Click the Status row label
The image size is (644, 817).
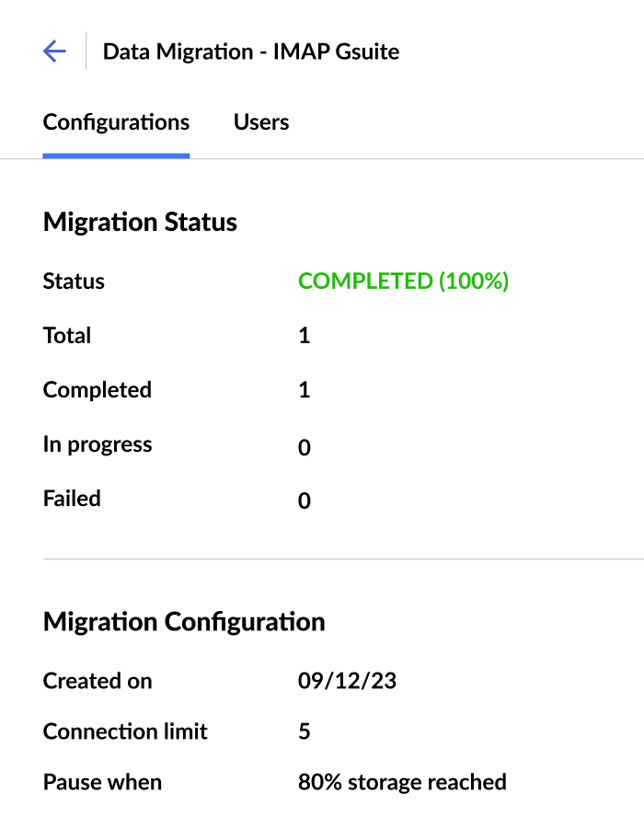[x=74, y=282]
